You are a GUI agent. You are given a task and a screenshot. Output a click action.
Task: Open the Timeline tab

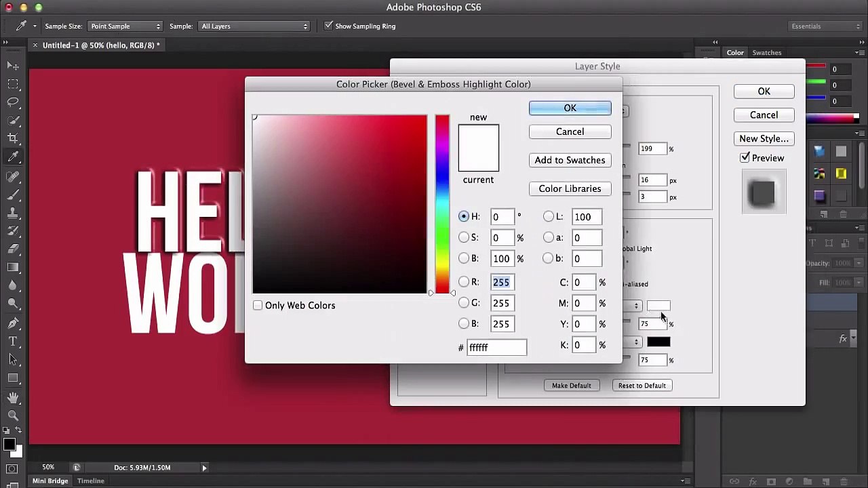coord(90,481)
